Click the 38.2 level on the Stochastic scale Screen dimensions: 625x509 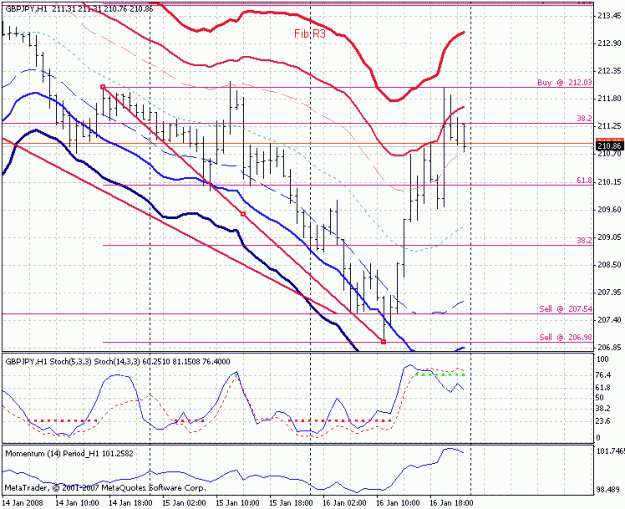pyautogui.click(x=603, y=409)
